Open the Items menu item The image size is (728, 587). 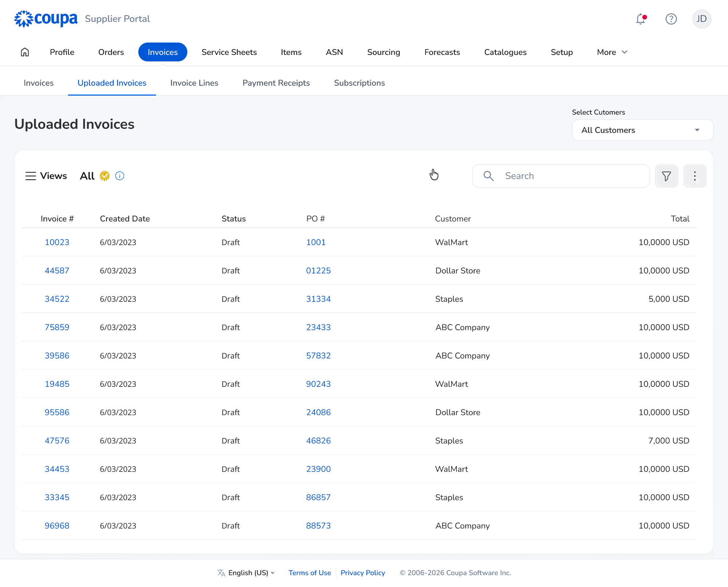[291, 52]
